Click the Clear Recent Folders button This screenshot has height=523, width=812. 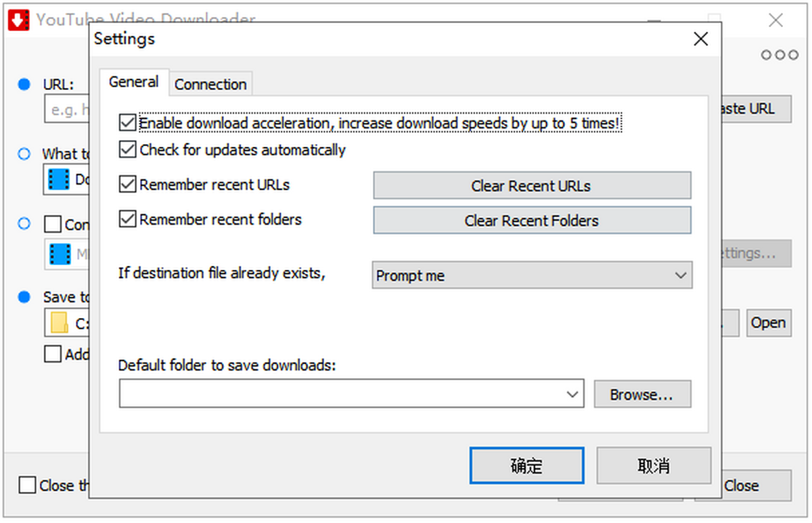(x=532, y=221)
